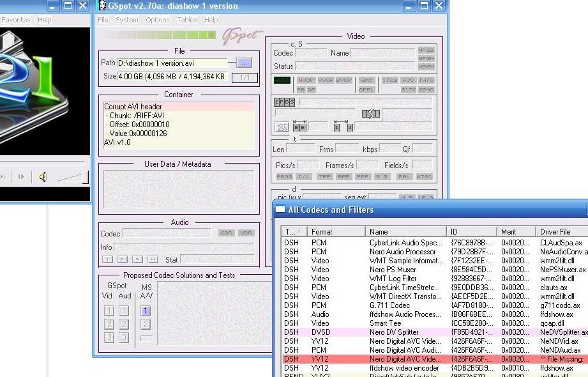This screenshot has height=377, width=588.
Task: Click GSpot Vid solution button 1
Action: point(109,311)
